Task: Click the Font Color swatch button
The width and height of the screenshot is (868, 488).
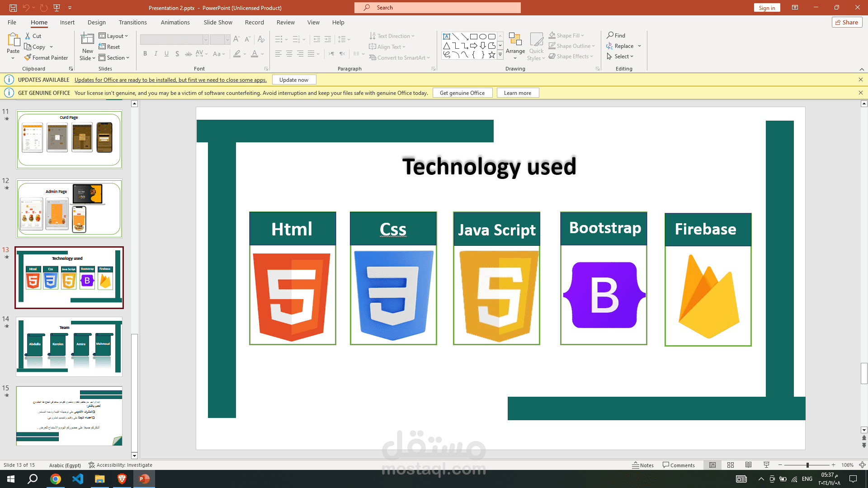Action: pyautogui.click(x=255, y=54)
